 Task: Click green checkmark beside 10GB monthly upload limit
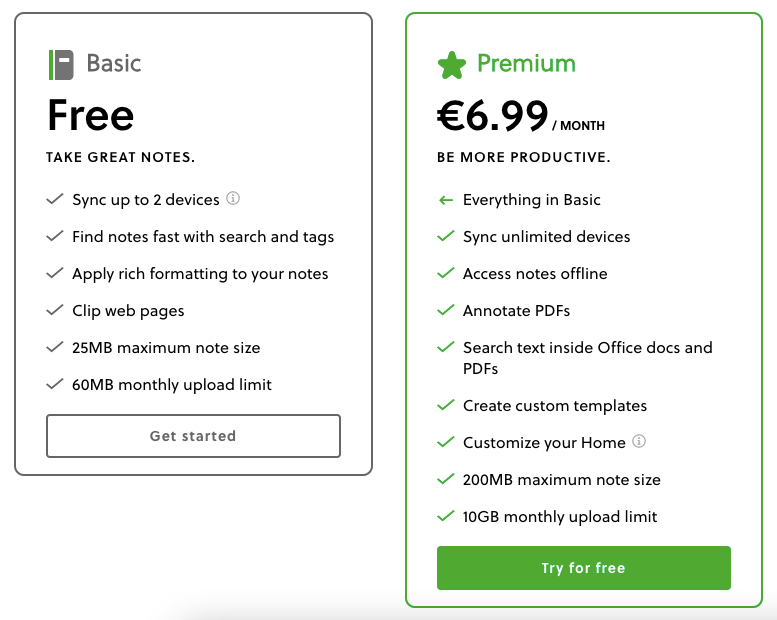(445, 516)
